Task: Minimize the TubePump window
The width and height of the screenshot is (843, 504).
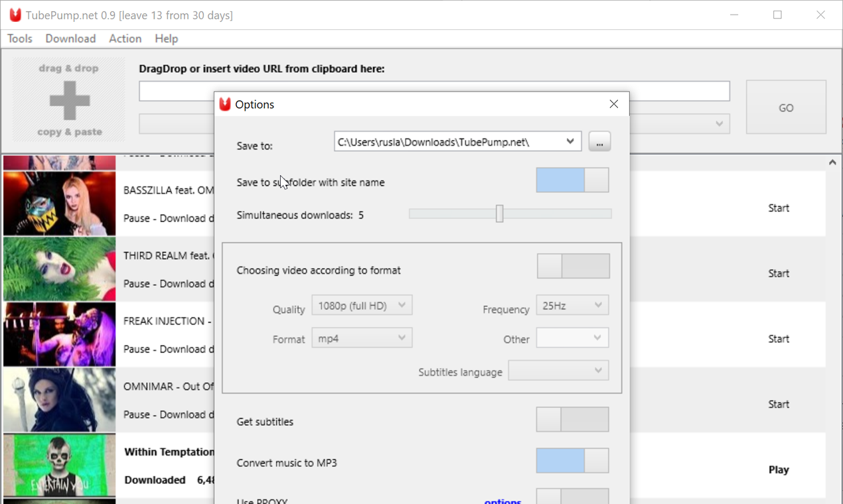Action: [x=734, y=15]
